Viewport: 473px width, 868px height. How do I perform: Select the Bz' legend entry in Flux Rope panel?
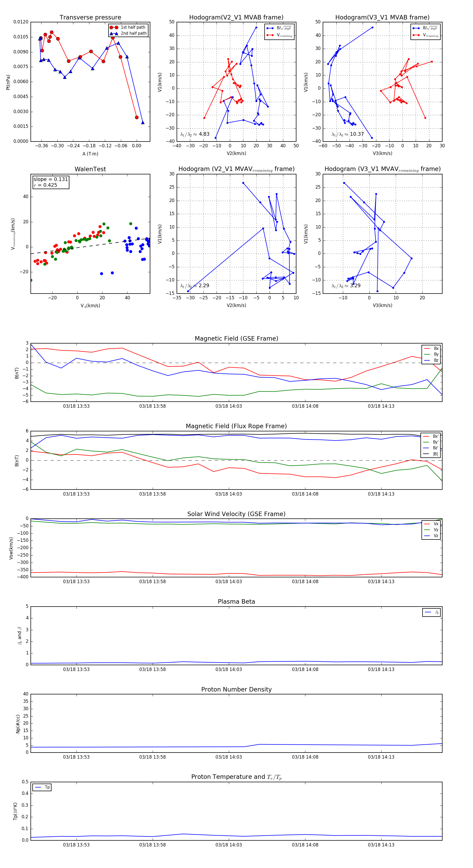coord(431,448)
